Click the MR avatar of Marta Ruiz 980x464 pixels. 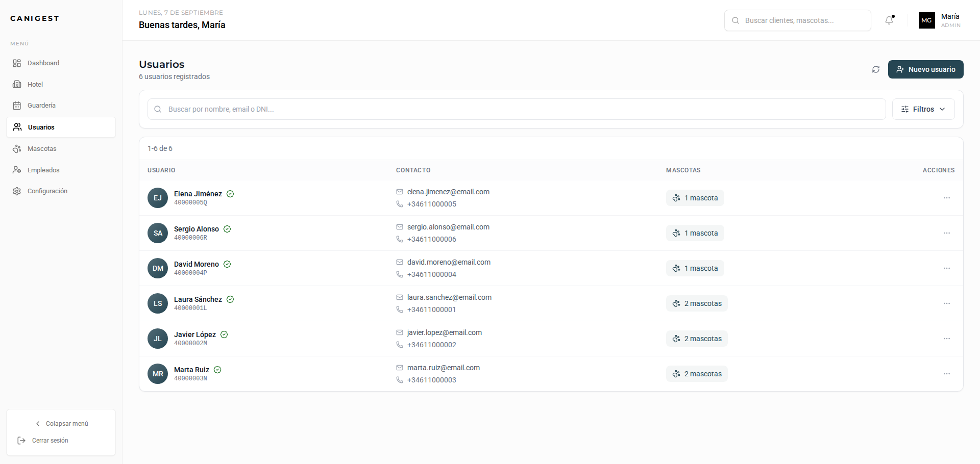click(158, 374)
